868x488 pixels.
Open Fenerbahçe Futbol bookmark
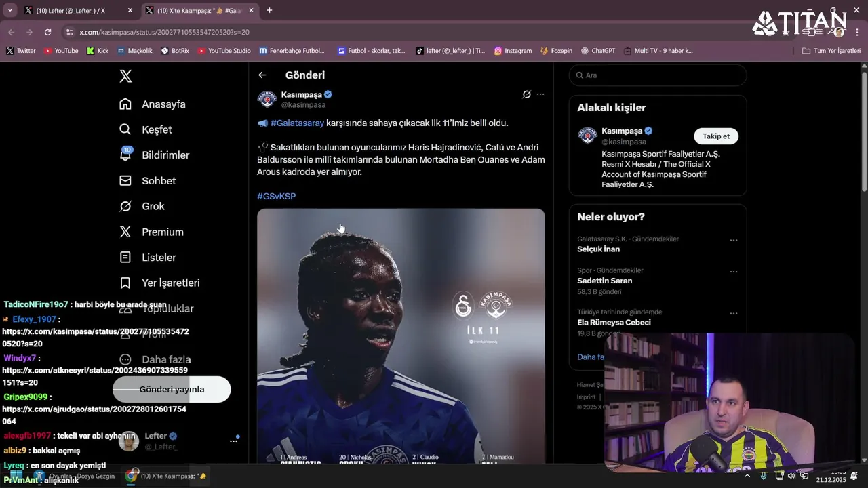click(292, 51)
